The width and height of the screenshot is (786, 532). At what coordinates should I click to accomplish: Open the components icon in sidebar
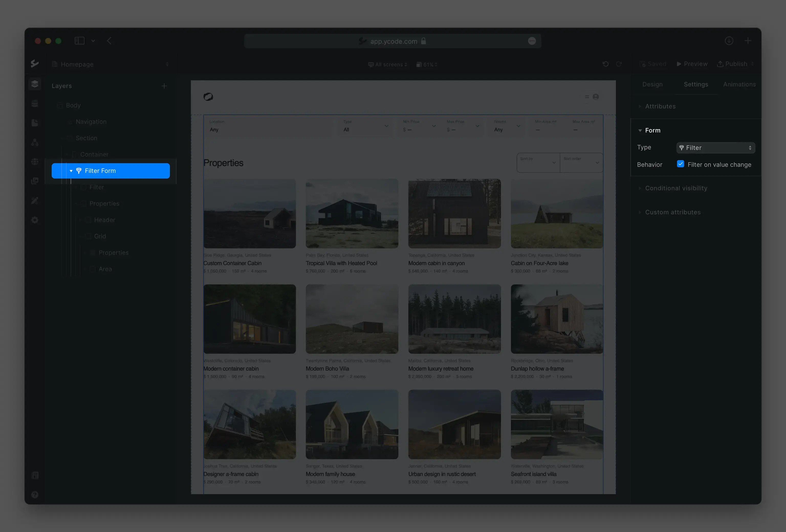point(35,142)
